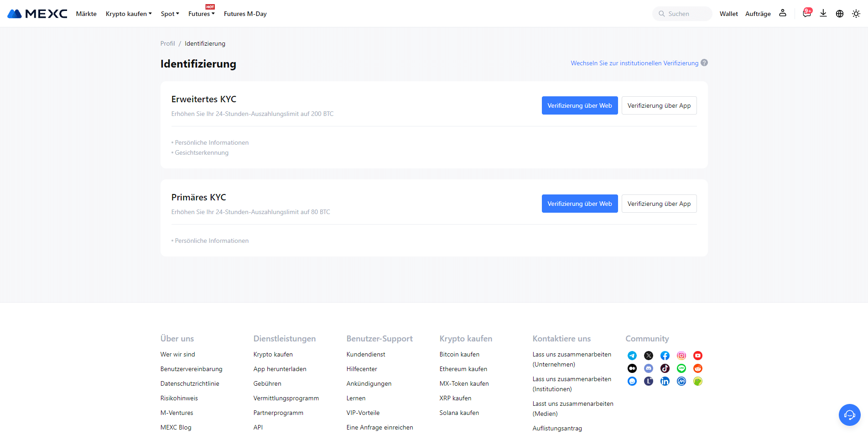Viewport: 868px width, 435px height.
Task: Open the TikTok community icon
Action: [x=665, y=368]
